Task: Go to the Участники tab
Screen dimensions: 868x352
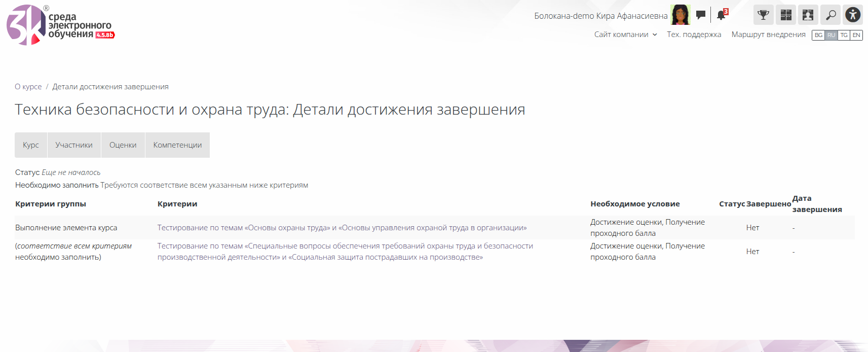Action: coord(74,145)
